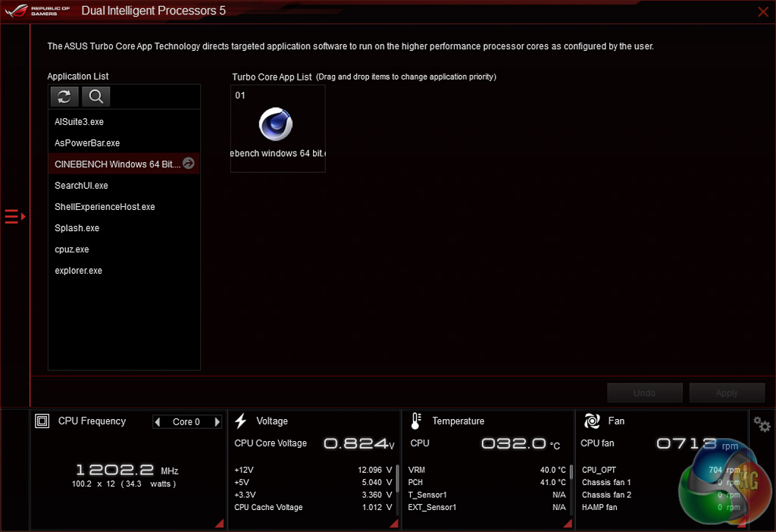Click the T_Sensor1 temperature row
This screenshot has width=776, height=532.
pos(487,494)
